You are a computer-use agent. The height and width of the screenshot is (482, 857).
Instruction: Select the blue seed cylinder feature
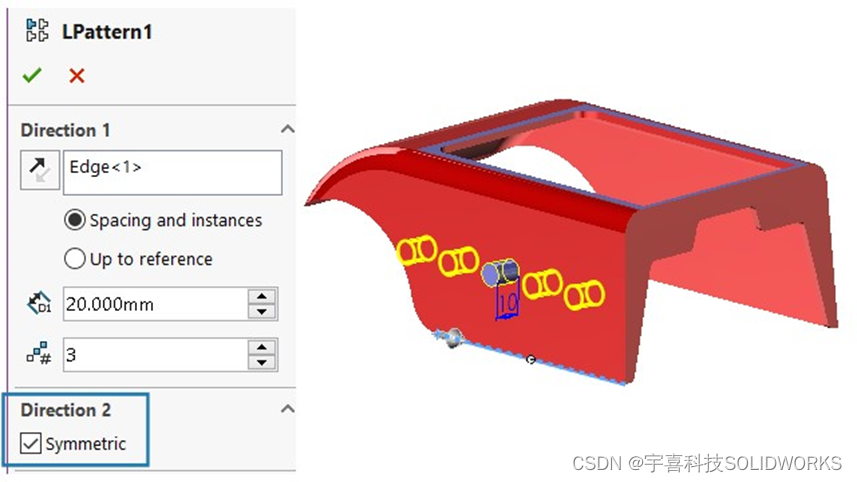tap(500, 272)
